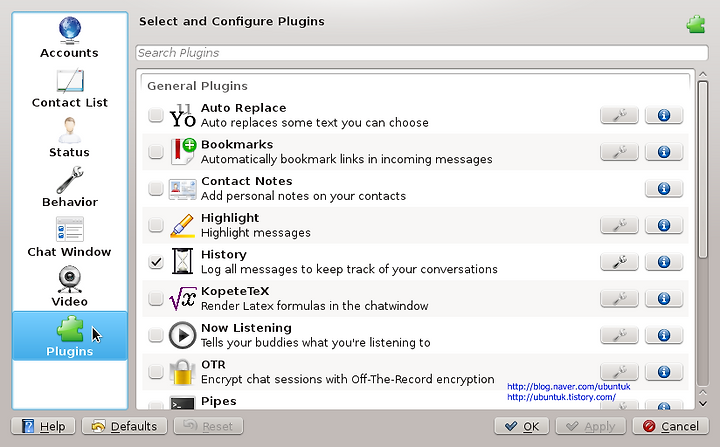Uncheck the History plugin checkbox

(x=156, y=262)
